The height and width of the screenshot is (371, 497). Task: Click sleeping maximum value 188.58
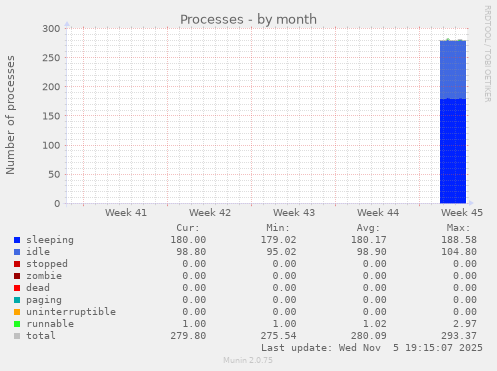coord(459,240)
